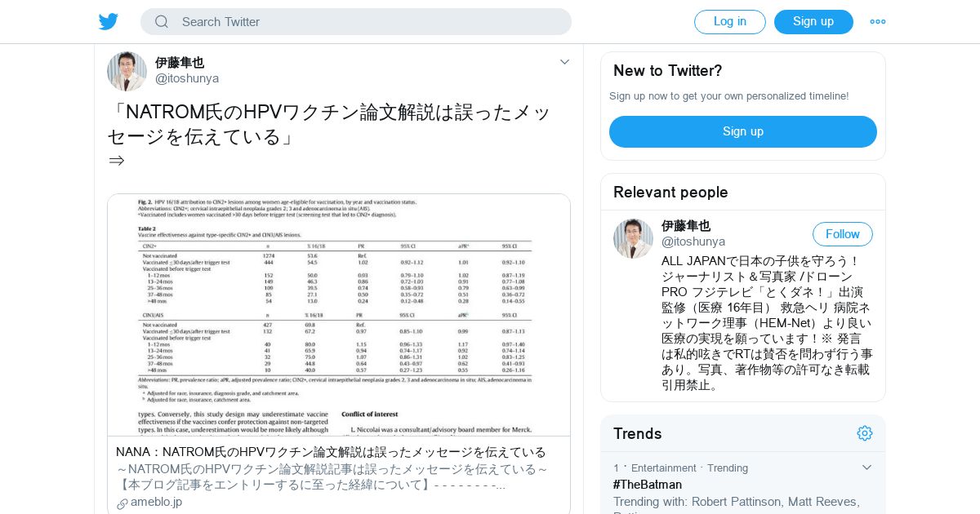Click Log in button

pos(730,22)
